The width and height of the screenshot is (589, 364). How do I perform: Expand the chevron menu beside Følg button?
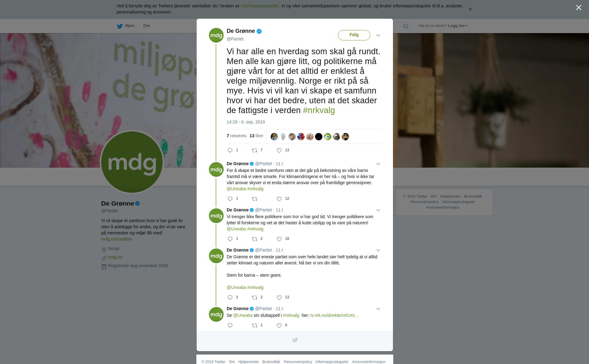click(x=378, y=35)
